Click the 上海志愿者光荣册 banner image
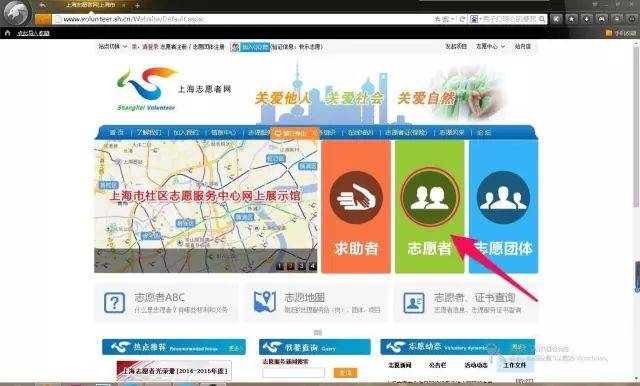Viewport: 640px width, 386px height. 174,371
